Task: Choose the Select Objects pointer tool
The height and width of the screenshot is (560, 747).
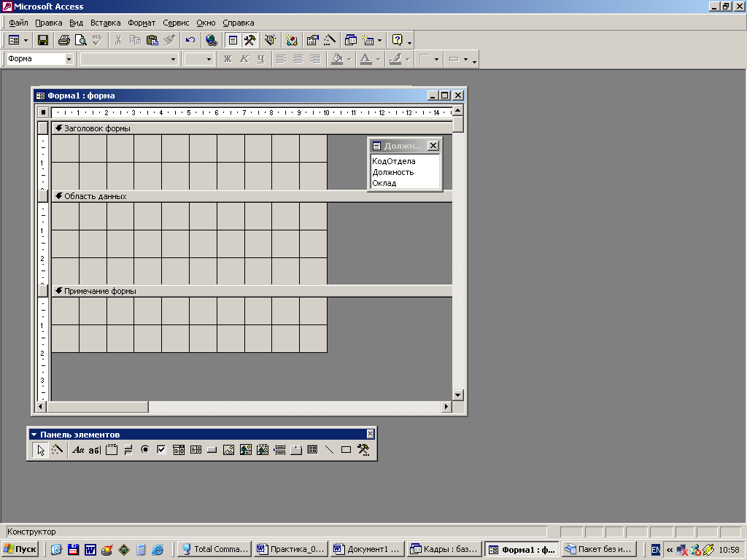Action: pos(41,450)
